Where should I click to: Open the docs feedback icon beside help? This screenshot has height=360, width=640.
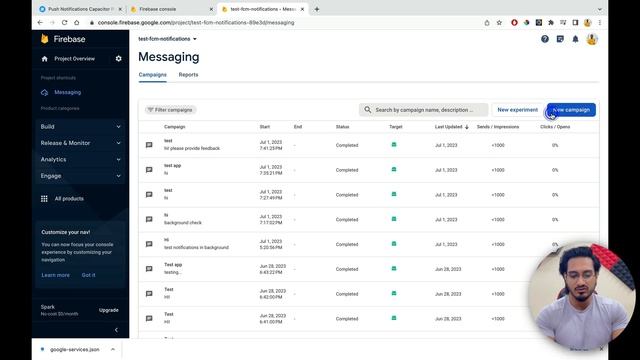[560, 39]
